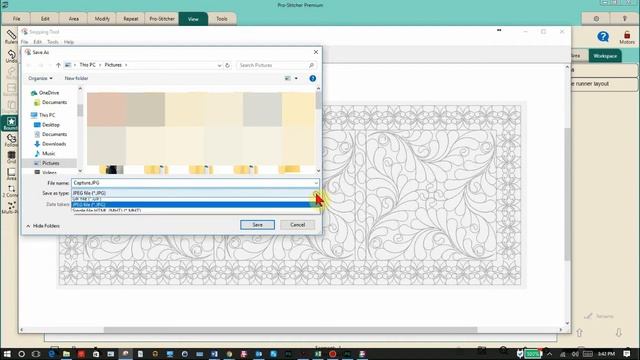The width and height of the screenshot is (640, 360).
Task: Click the Cancel button
Action: tap(298, 225)
